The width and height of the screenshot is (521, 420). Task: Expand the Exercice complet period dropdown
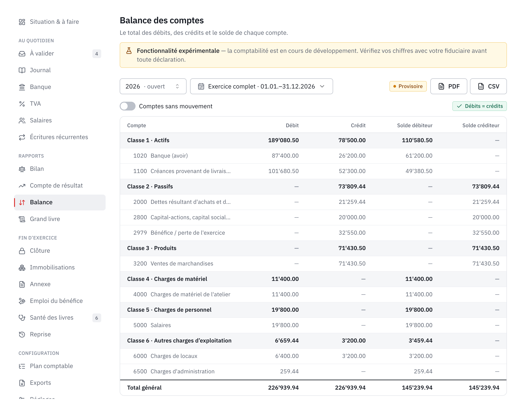[261, 86]
